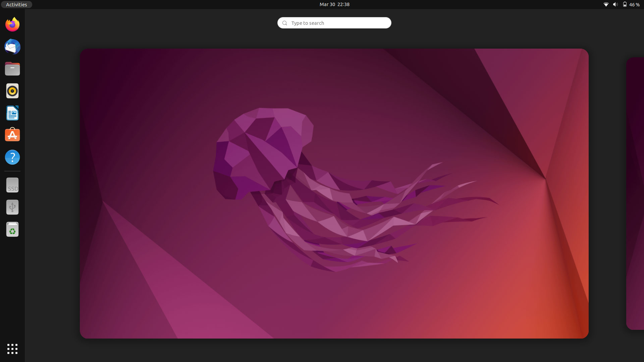Show Applications grid button

tap(12, 349)
